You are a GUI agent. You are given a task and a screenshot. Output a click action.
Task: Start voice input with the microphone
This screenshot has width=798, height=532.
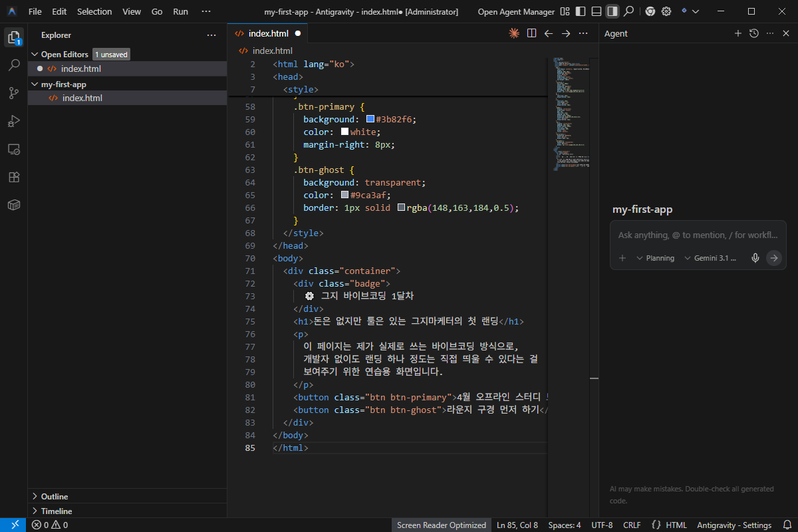coord(755,258)
